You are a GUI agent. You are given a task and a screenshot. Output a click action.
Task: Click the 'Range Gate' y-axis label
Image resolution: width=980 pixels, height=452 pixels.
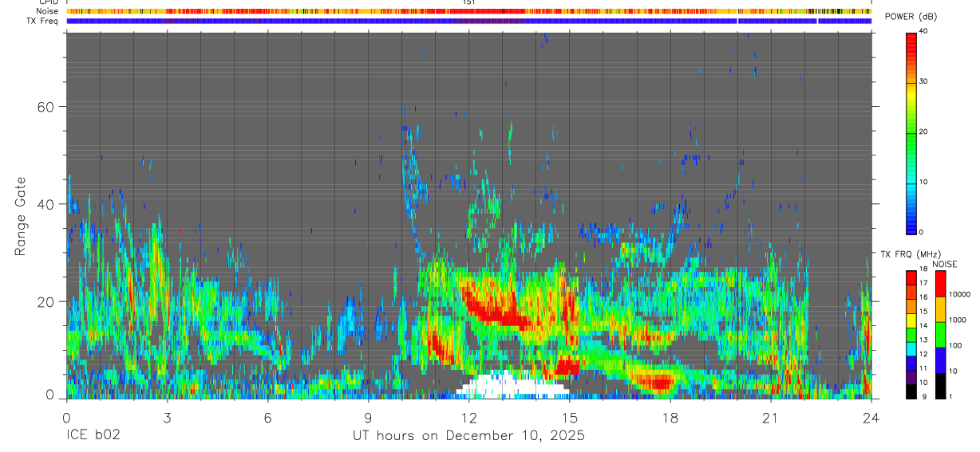click(x=21, y=216)
